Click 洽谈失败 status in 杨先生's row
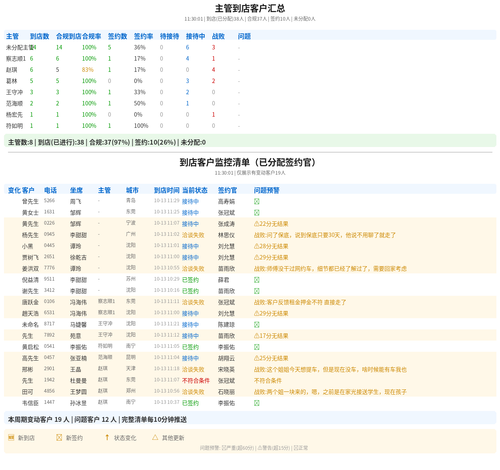The height and width of the screenshot is (470, 500). coord(193,235)
